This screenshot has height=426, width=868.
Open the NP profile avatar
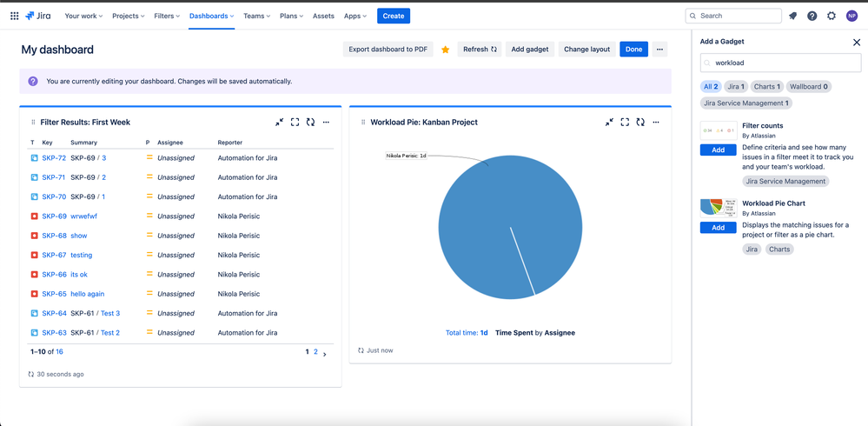click(x=851, y=16)
